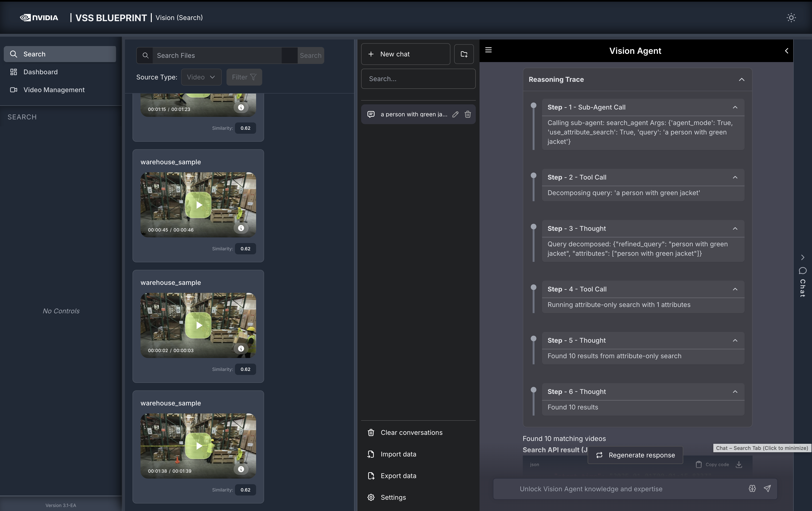Viewport: 812px width, 511px height.
Task: Open the Source Type Video dropdown
Action: (x=201, y=77)
